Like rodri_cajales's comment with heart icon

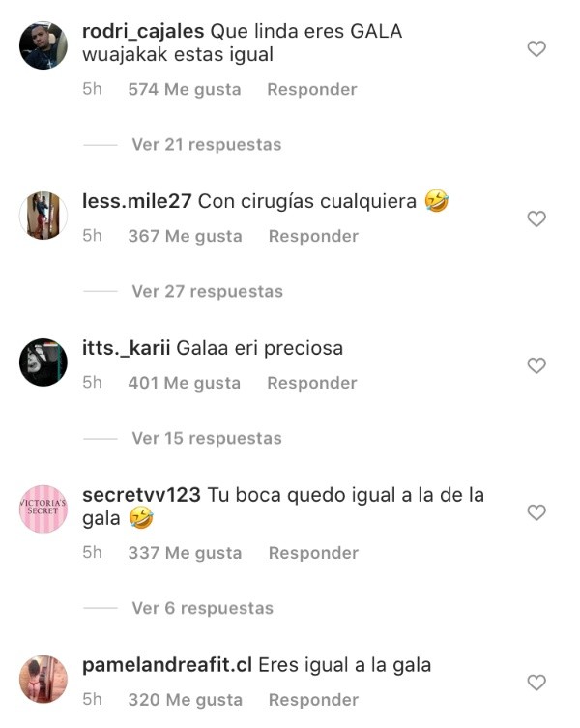(x=536, y=48)
